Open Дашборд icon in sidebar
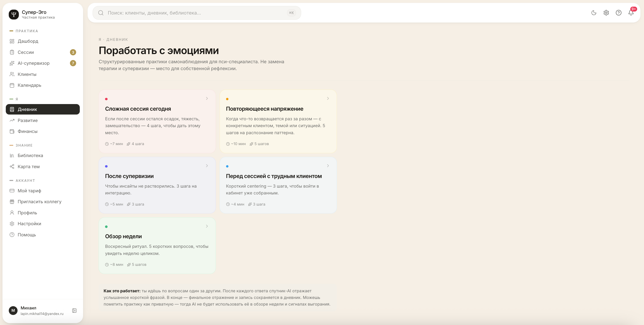The image size is (644, 325). tap(12, 41)
